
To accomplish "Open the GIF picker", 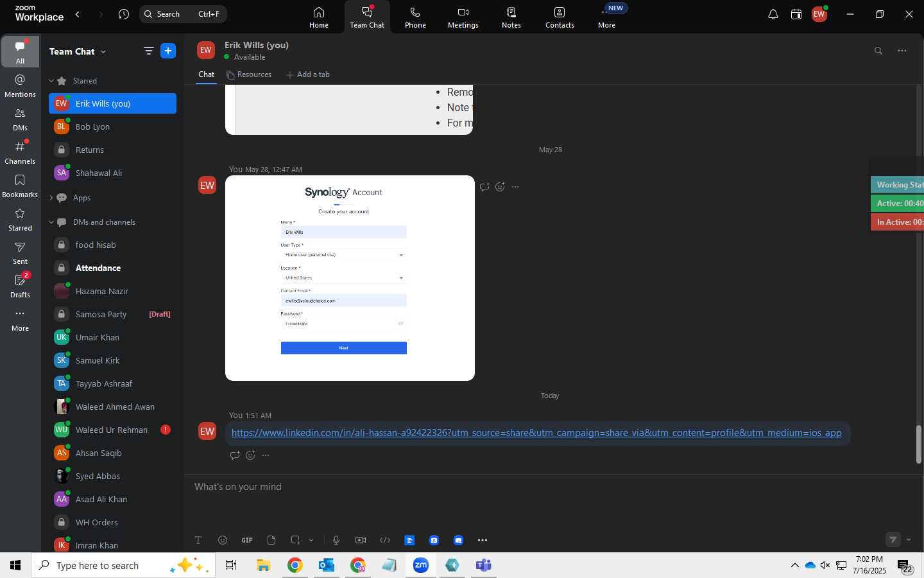I will (x=247, y=540).
